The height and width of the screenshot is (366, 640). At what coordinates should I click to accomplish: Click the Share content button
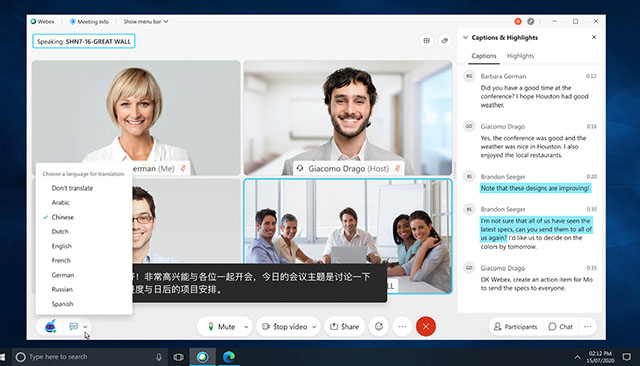click(344, 326)
